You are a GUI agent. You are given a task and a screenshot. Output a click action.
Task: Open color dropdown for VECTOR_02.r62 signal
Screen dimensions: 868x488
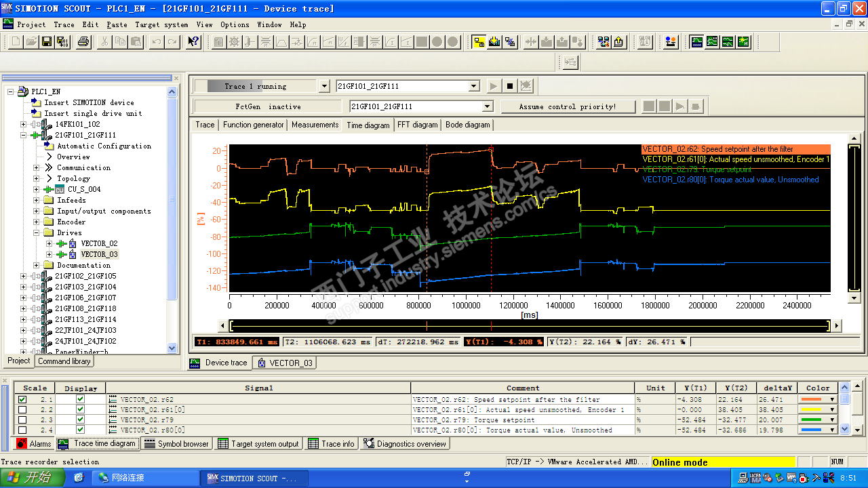point(833,400)
